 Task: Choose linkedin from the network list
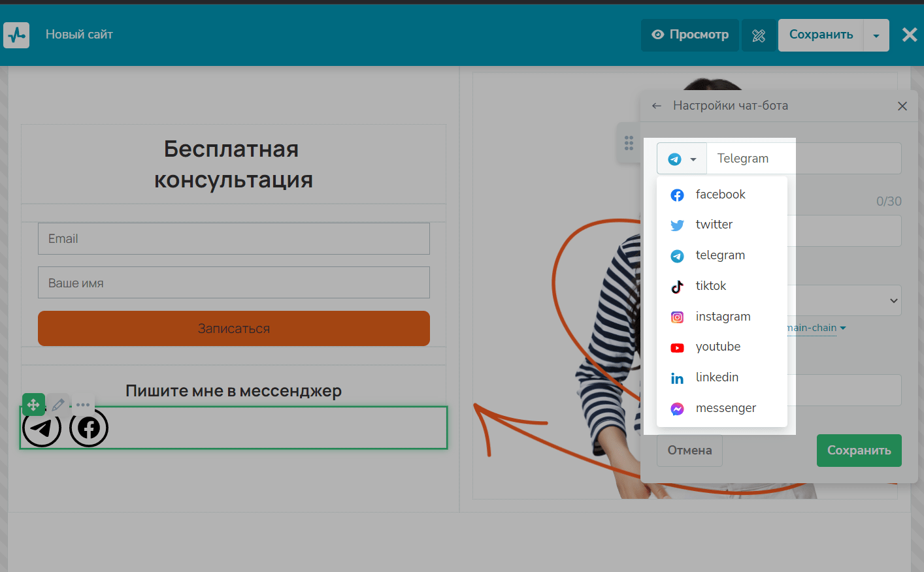pos(721,377)
